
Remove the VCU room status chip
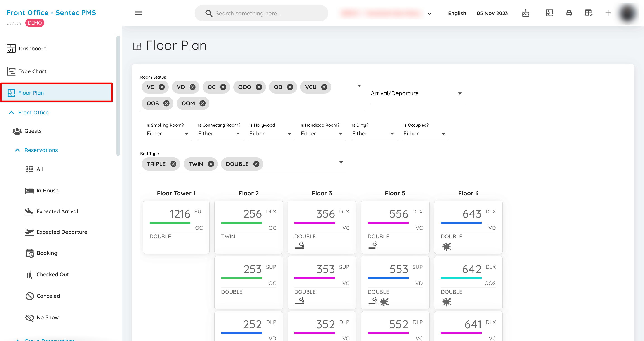324,87
